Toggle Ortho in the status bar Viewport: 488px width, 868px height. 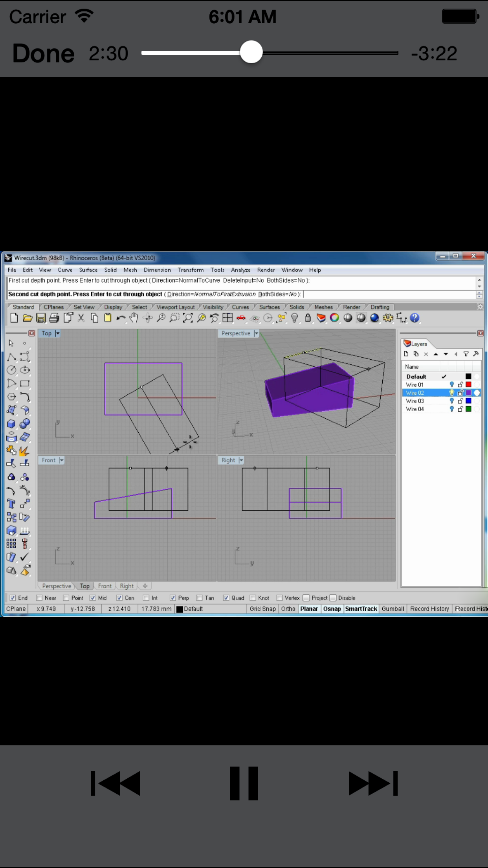[288, 609]
